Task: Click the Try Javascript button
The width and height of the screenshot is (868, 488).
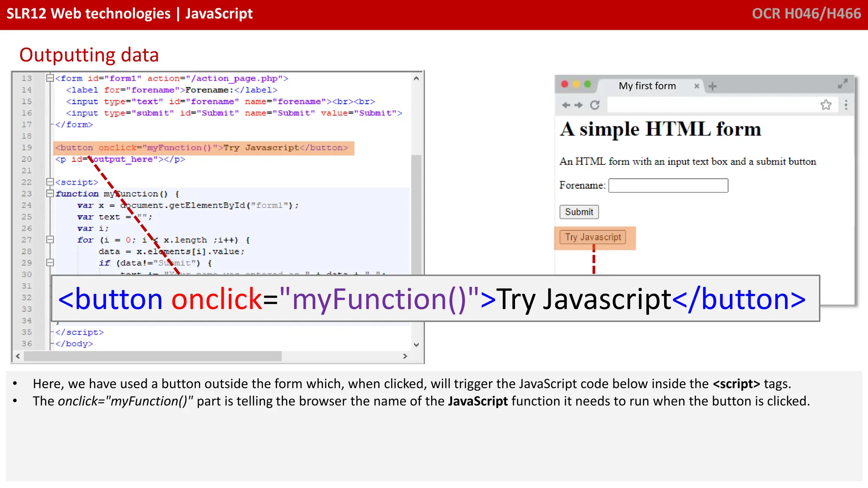Action: coord(593,237)
